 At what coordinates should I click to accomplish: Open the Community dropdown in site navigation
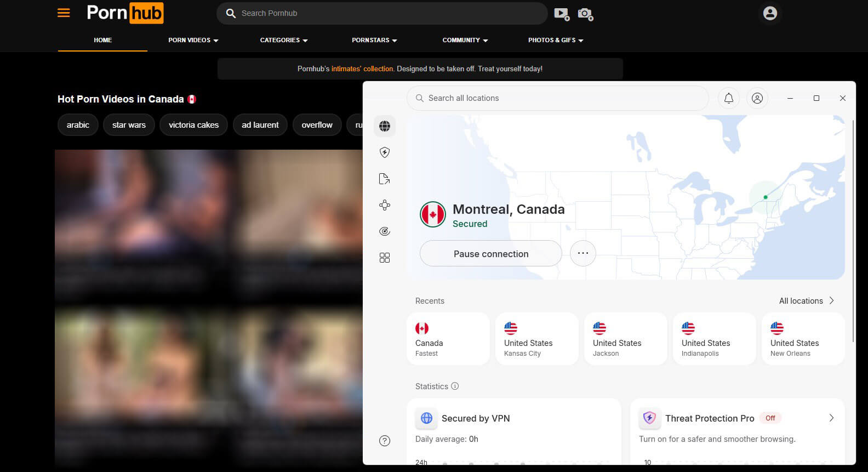tap(465, 40)
